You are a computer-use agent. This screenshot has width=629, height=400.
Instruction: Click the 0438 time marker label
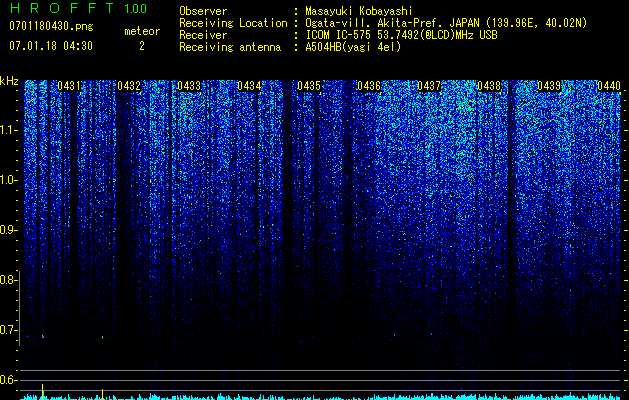(x=489, y=86)
